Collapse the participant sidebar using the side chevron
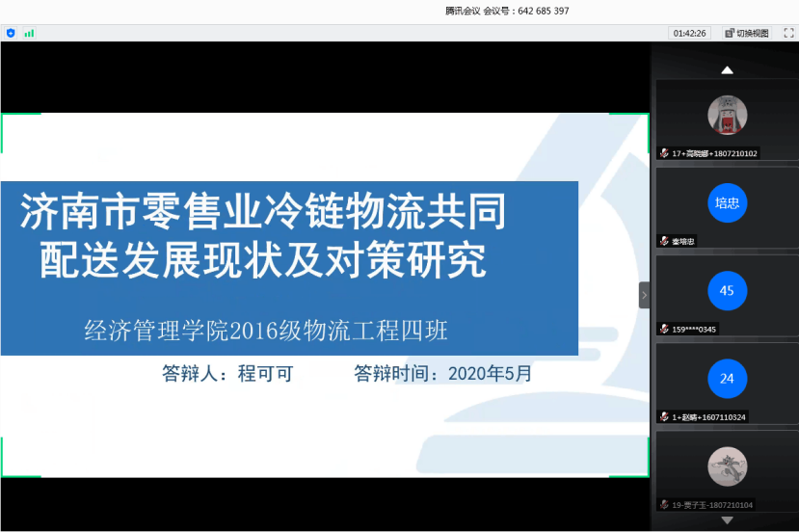The width and height of the screenshot is (799, 532). tap(644, 295)
